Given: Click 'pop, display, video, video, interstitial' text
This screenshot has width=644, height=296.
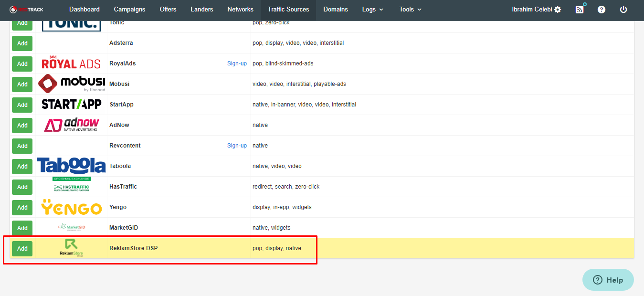Looking at the screenshot, I should coord(298,43).
